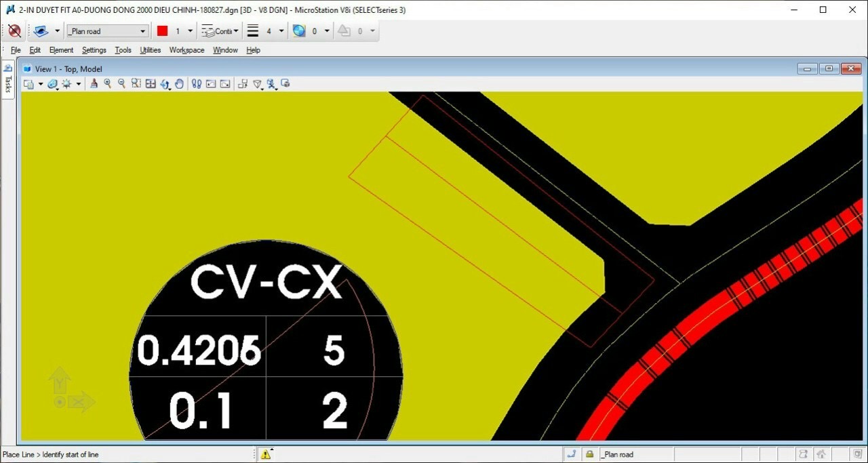This screenshot has width=868, height=463.
Task: Open the Continuous line style dropdown
Action: click(x=220, y=31)
